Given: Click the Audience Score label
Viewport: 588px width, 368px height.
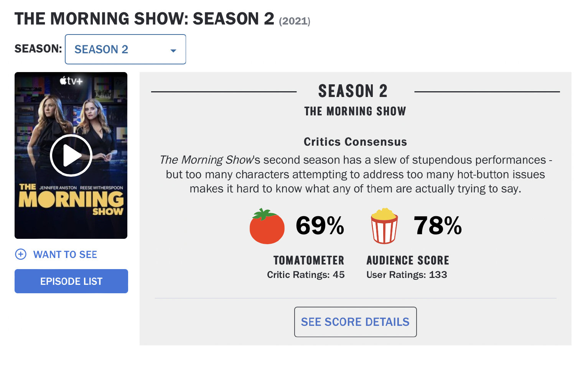Looking at the screenshot, I should (x=408, y=261).
